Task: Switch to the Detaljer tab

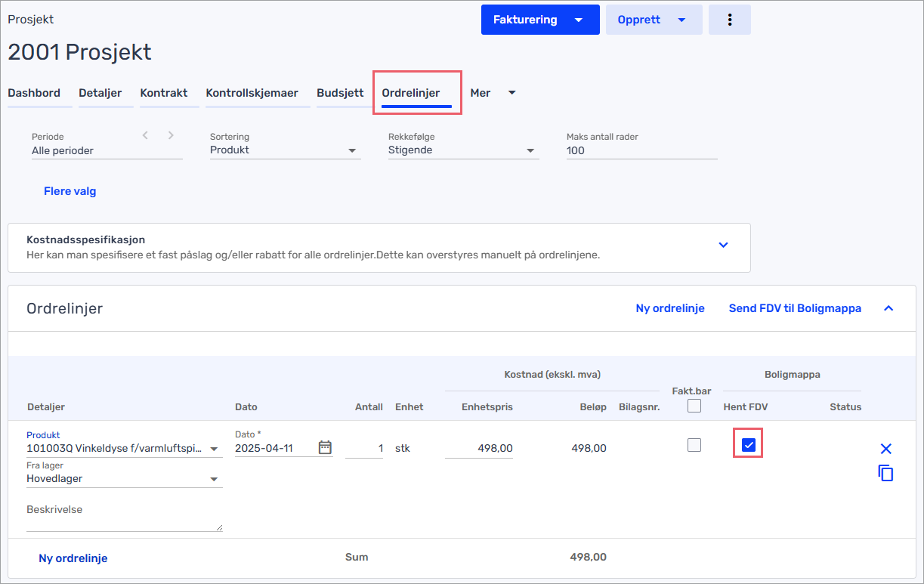Action: [100, 93]
